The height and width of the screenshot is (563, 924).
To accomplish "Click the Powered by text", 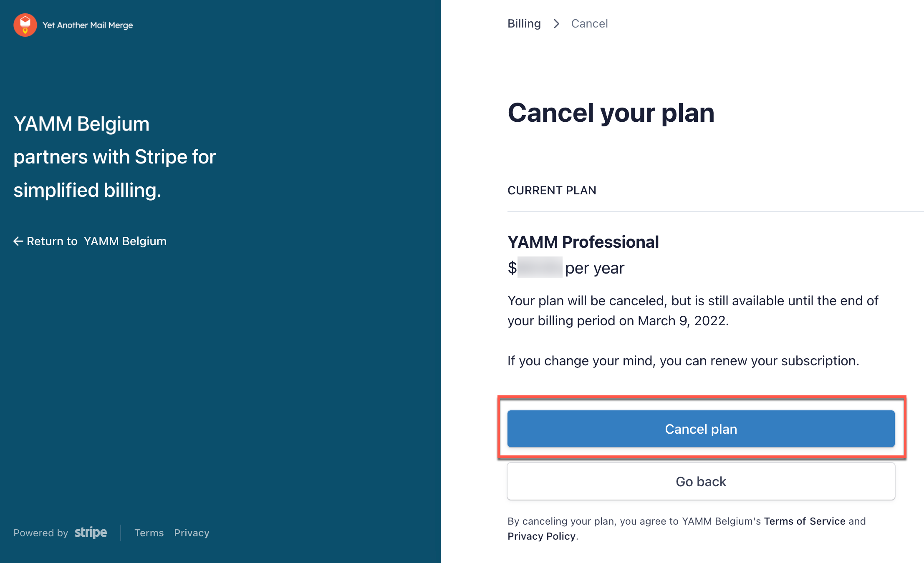I will pos(40,533).
